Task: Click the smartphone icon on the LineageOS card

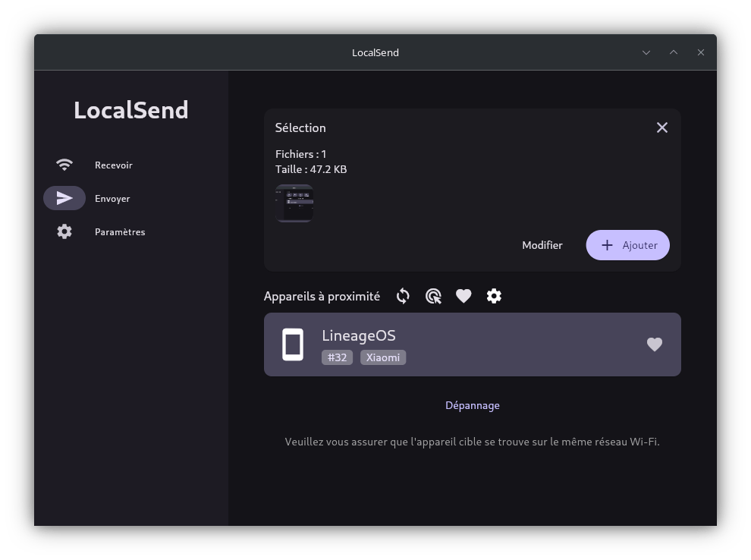Action: (293, 344)
